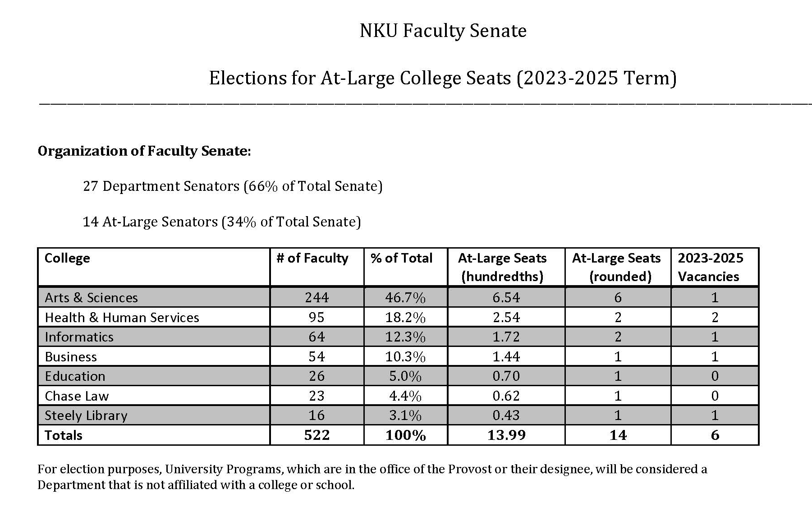Click the Informatics faculty count 64
812x531 pixels.
[x=317, y=337]
